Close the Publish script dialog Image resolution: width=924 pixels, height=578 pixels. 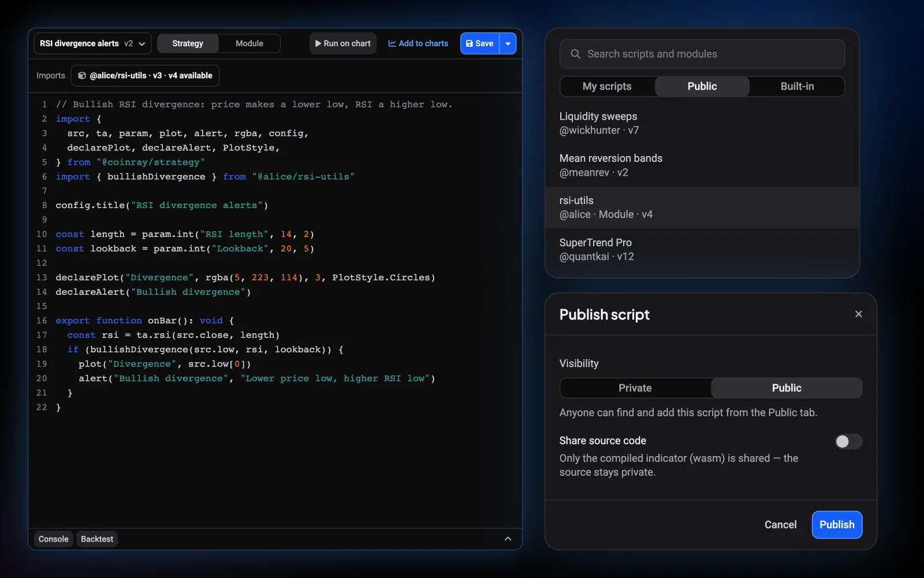(859, 314)
